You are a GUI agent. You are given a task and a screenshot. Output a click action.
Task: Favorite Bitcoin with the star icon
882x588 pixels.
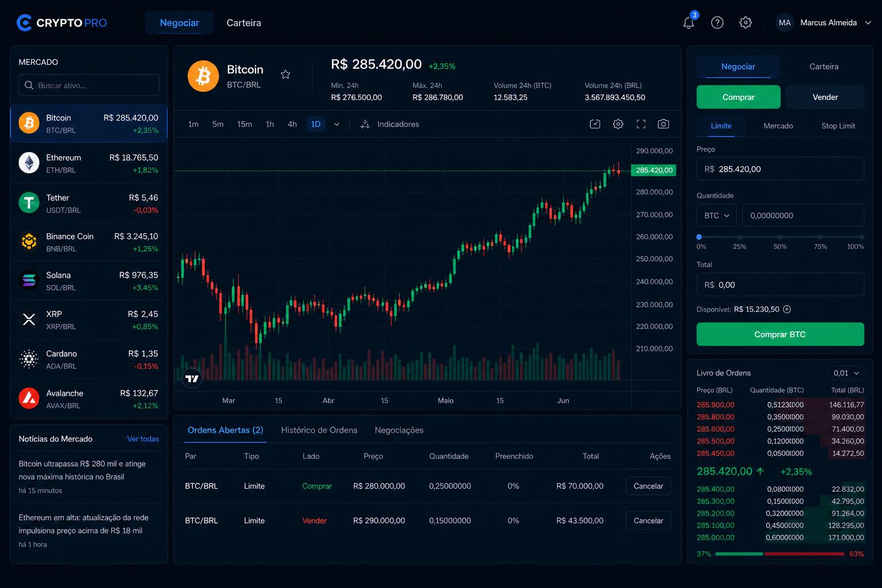pyautogui.click(x=285, y=74)
